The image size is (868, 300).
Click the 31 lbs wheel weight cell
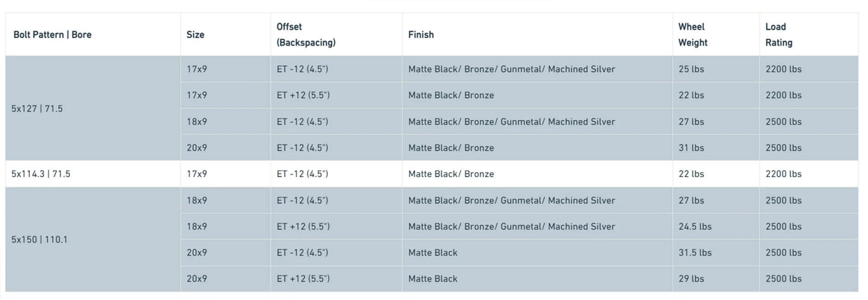691,148
